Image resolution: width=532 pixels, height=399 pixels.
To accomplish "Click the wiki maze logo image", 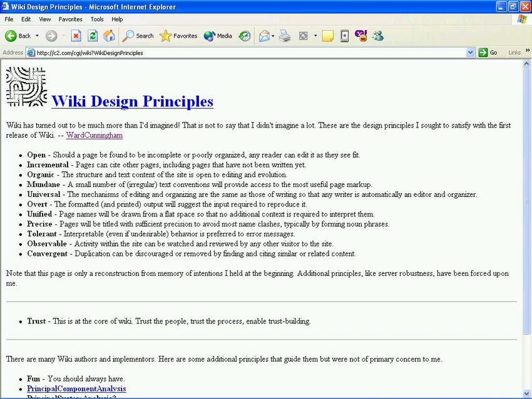I will point(26,87).
